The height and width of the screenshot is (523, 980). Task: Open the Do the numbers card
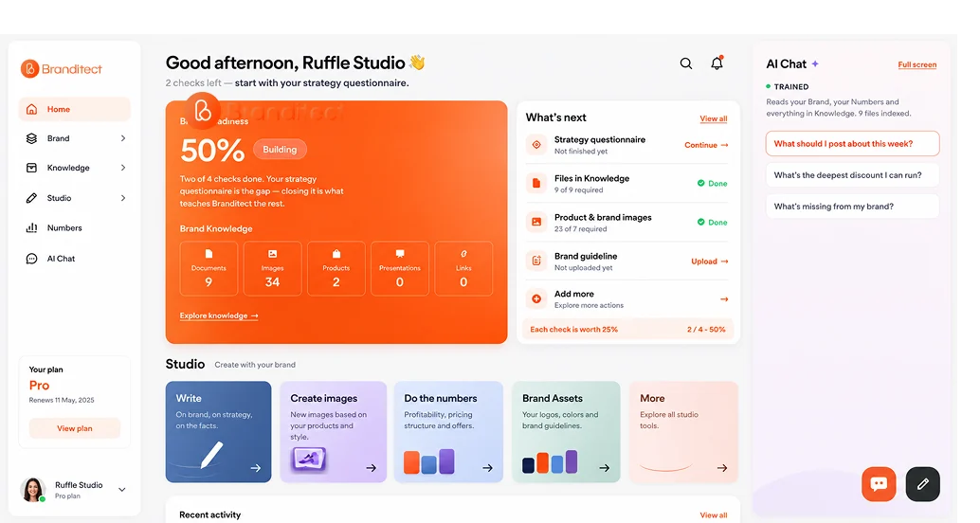448,432
